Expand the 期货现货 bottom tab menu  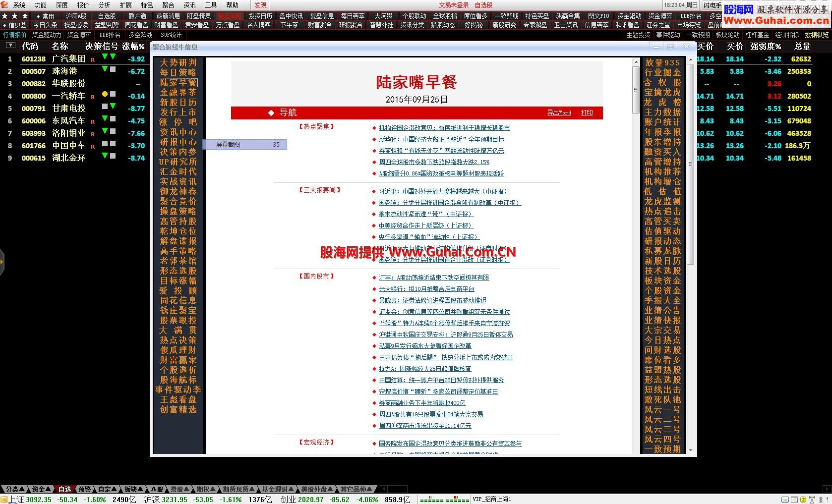[252, 490]
